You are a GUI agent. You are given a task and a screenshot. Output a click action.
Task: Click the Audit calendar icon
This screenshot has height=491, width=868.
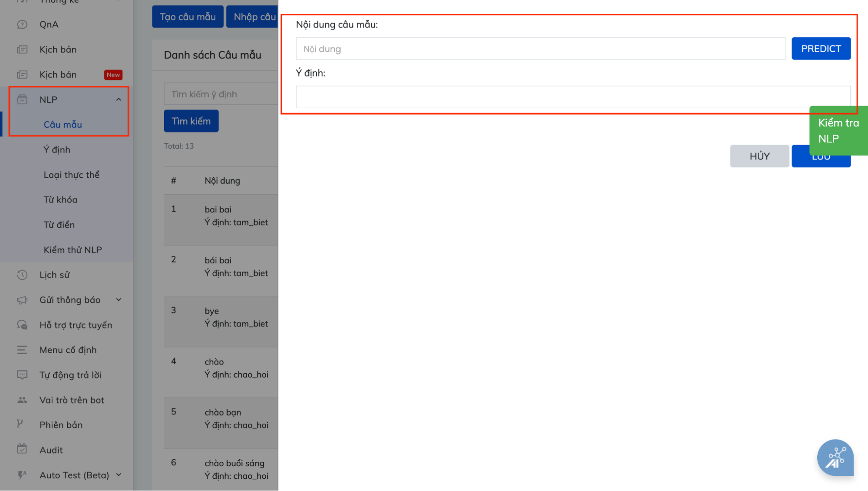(22, 449)
